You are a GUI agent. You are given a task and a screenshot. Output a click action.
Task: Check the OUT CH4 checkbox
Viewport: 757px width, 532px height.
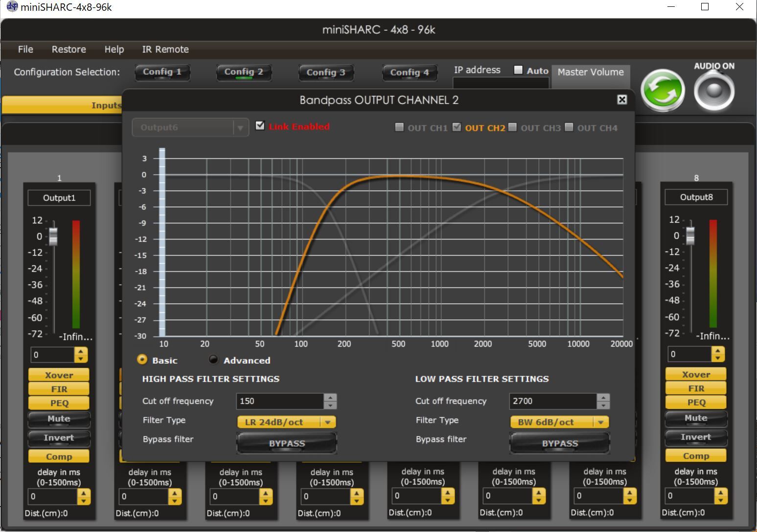pos(569,127)
